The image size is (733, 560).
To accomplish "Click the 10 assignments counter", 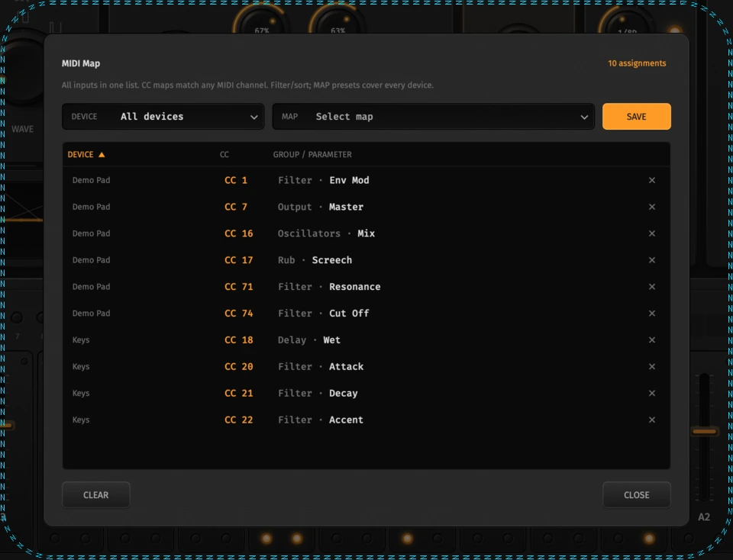I will tap(637, 63).
